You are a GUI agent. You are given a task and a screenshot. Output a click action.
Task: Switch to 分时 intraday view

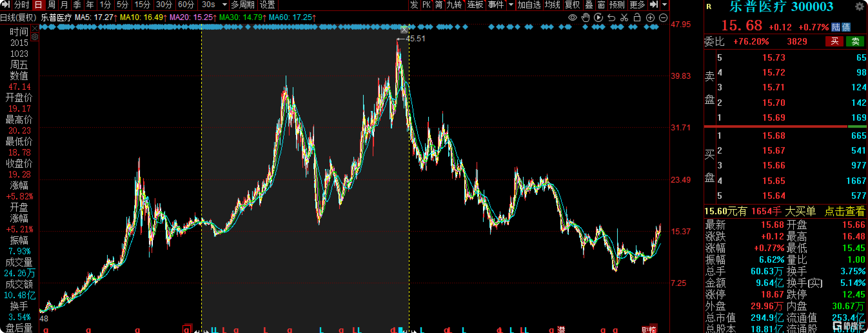tap(22, 5)
